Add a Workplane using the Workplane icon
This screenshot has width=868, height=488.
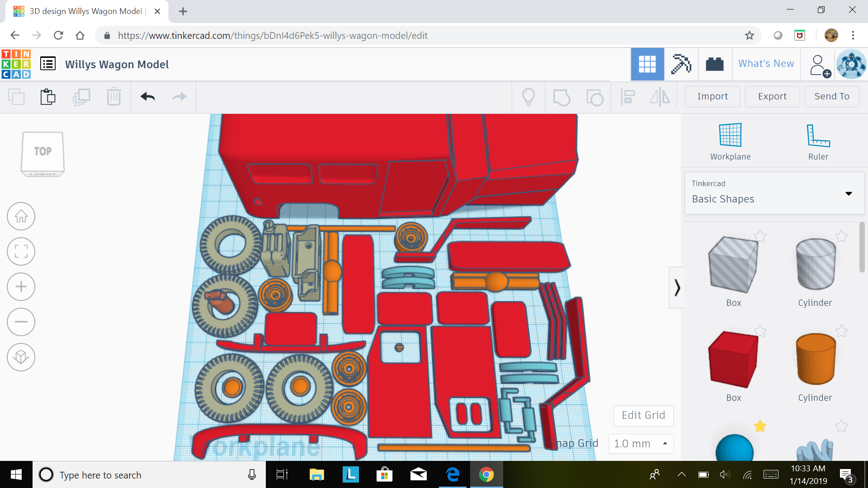[x=730, y=136]
